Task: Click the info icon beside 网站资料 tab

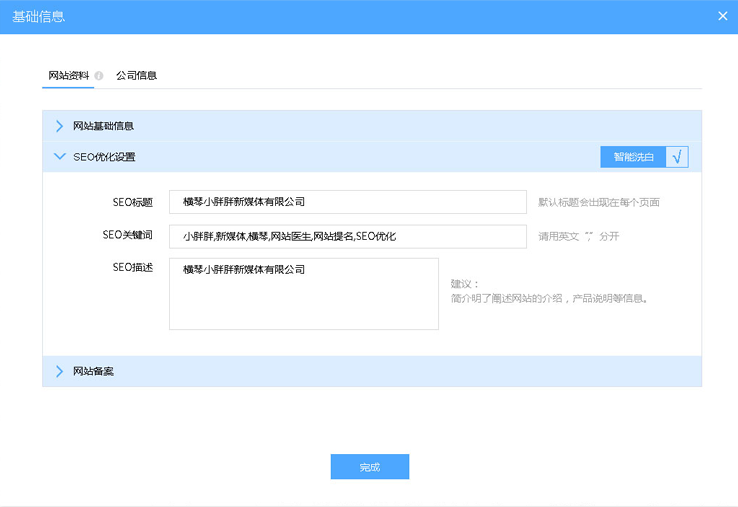Action: pos(99,76)
